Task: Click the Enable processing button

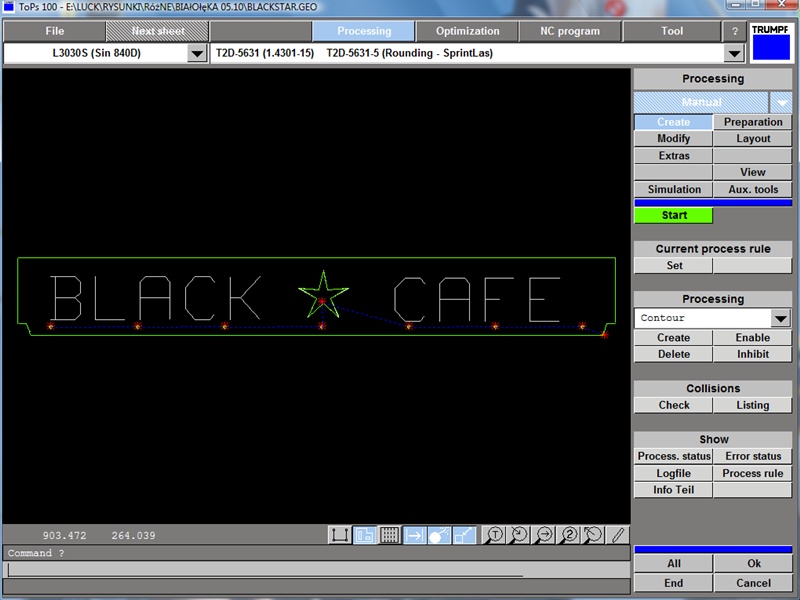Action: point(753,338)
